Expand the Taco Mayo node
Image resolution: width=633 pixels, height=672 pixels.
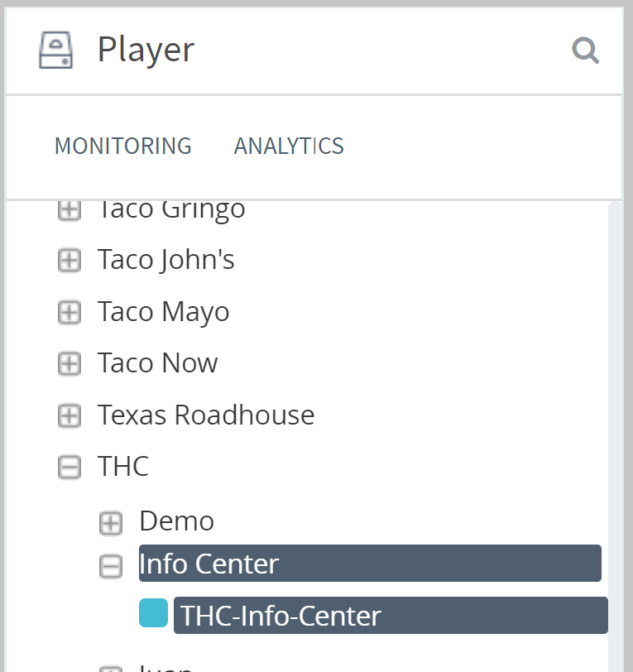point(70,313)
